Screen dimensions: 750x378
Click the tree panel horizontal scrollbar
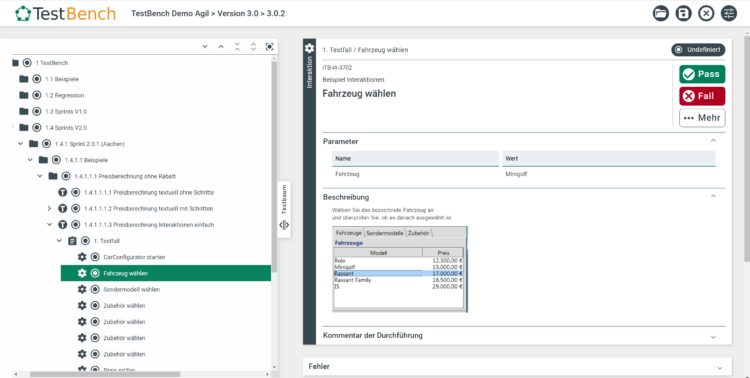(x=105, y=374)
